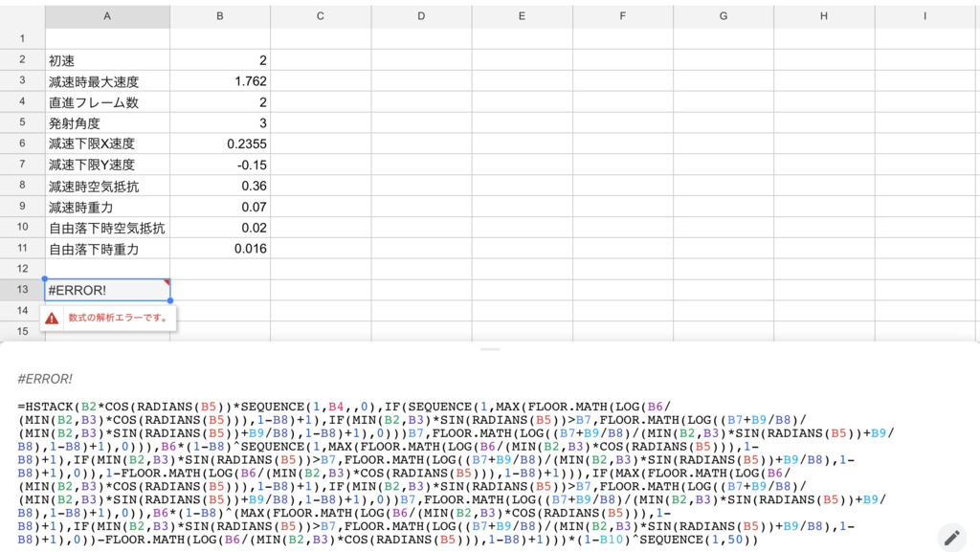Click the bottom panel's drag handle

(490, 349)
